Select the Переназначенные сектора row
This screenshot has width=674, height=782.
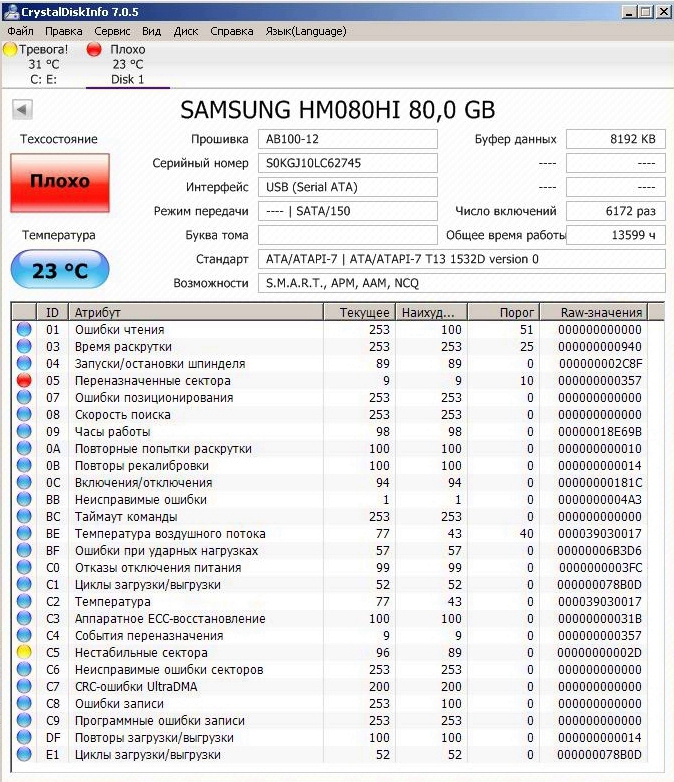pos(329,381)
